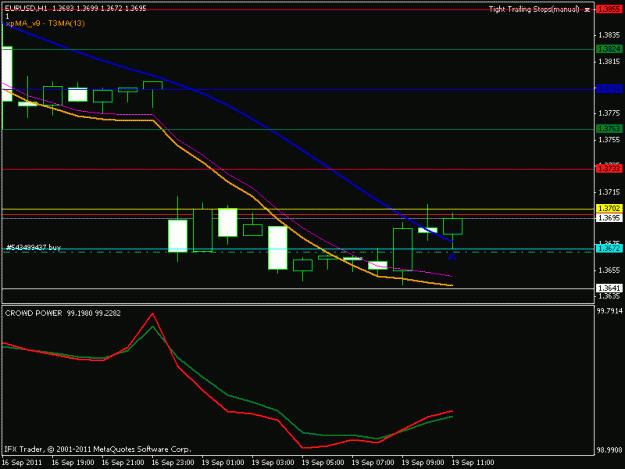Click the 16 Sep 2011 time label

click(x=22, y=462)
